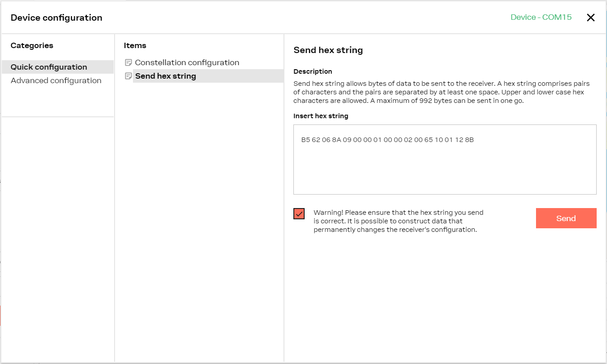Click the warning message text

[399, 221]
